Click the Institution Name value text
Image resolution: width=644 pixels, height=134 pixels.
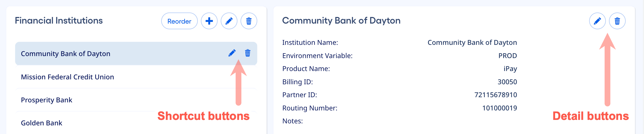pyautogui.click(x=472, y=43)
